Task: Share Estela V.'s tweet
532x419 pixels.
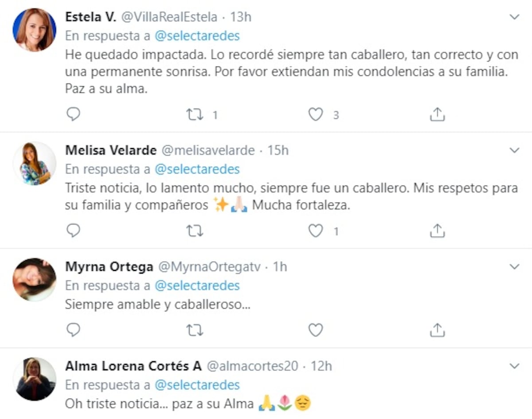Action: [x=437, y=114]
